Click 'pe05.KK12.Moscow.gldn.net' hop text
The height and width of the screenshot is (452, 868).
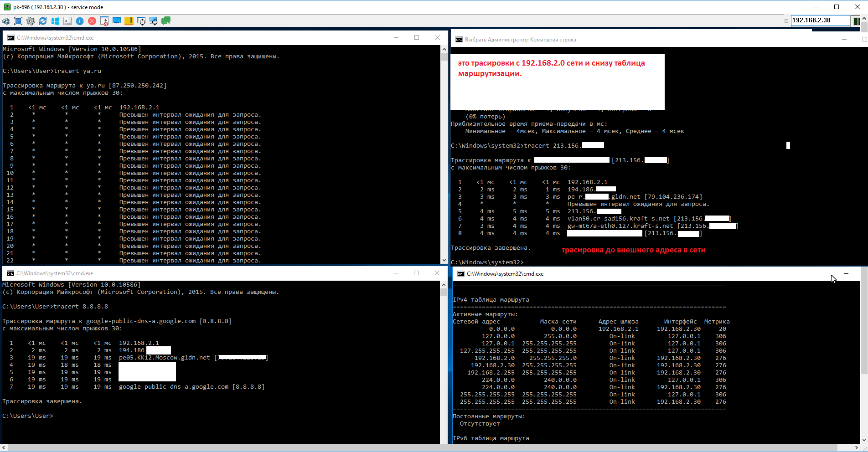[165, 358]
